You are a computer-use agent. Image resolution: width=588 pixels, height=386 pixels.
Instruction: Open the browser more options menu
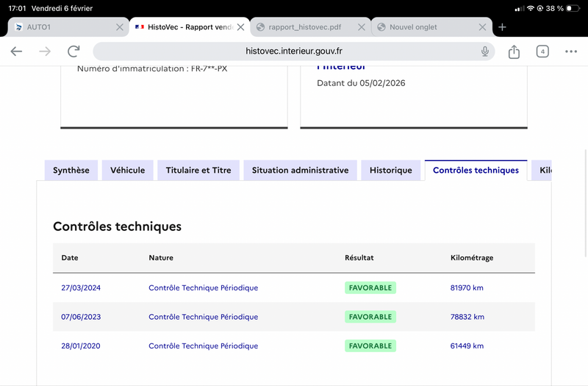click(x=571, y=51)
